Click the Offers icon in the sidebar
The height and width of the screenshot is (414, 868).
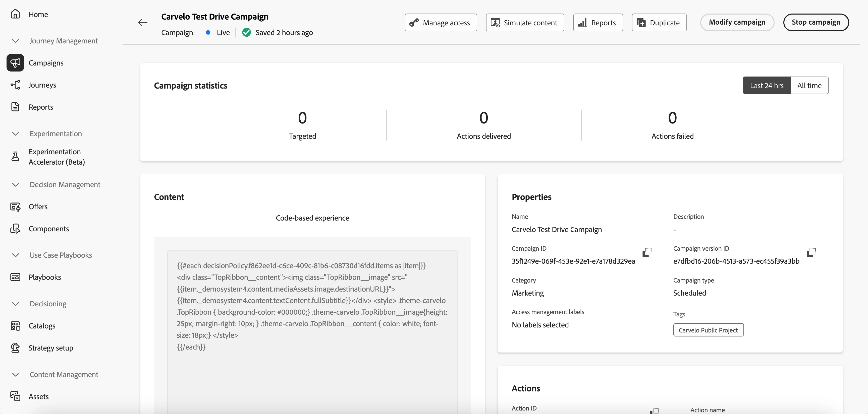(x=15, y=207)
